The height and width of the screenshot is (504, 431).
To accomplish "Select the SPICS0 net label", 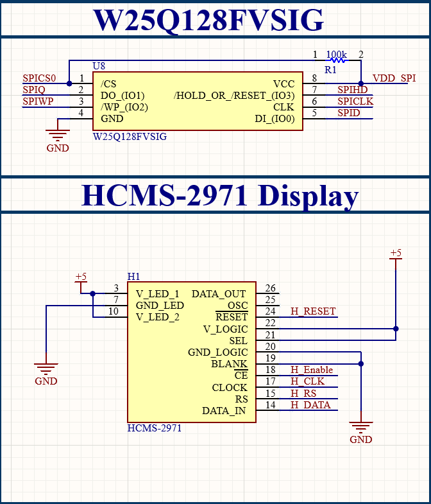I will click(39, 78).
